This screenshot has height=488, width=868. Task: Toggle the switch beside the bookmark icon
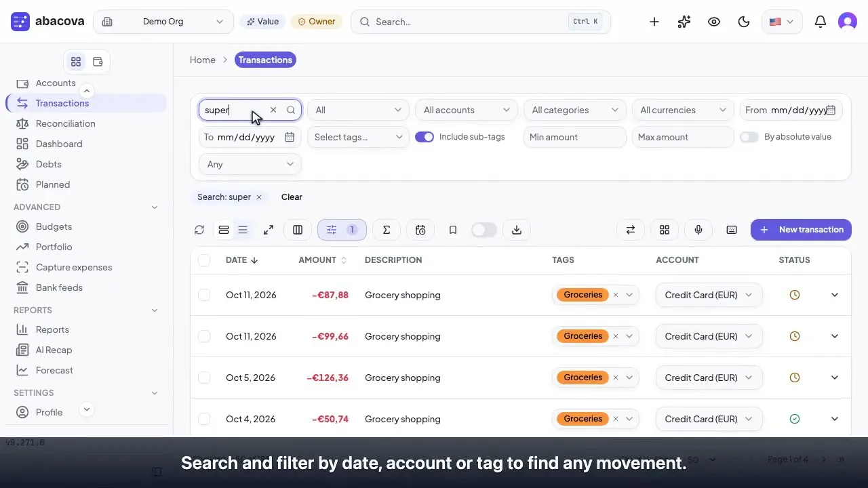(x=484, y=230)
